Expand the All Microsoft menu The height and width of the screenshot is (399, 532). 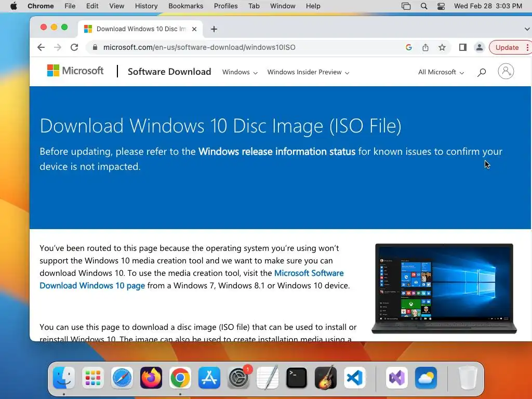pos(441,72)
